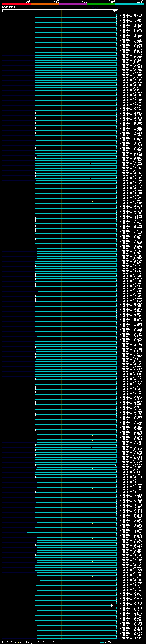Select the UniRef100_B9SHE7 label
This screenshot has width=146, height=644.
(131, 304)
